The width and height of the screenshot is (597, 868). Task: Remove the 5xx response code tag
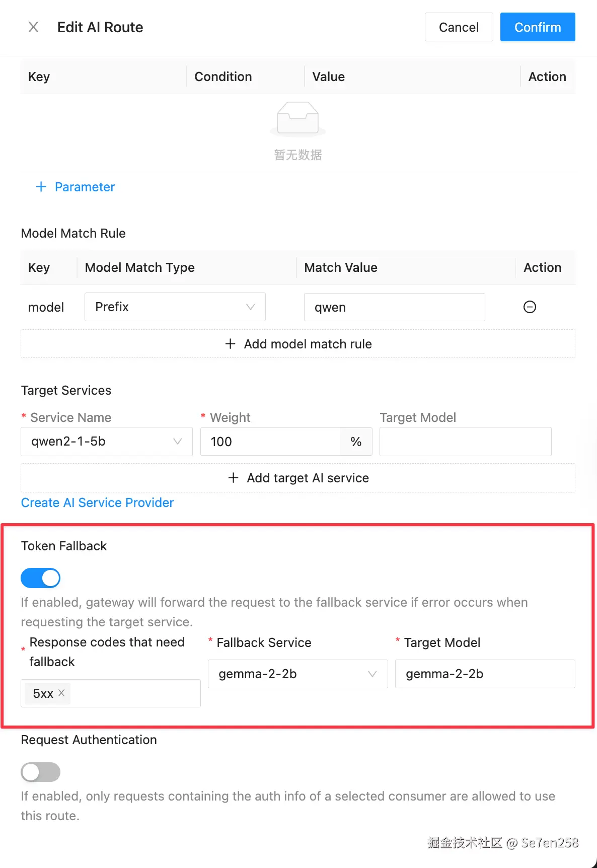(61, 693)
